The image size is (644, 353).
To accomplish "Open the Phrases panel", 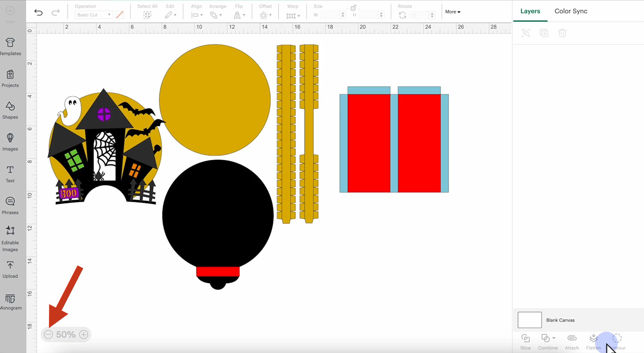I will pyautogui.click(x=10, y=206).
